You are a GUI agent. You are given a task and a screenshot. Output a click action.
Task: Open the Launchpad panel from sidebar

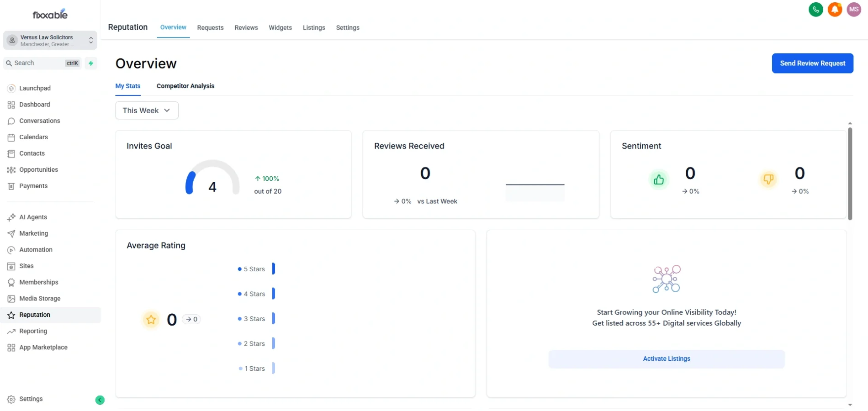pyautogui.click(x=11, y=88)
